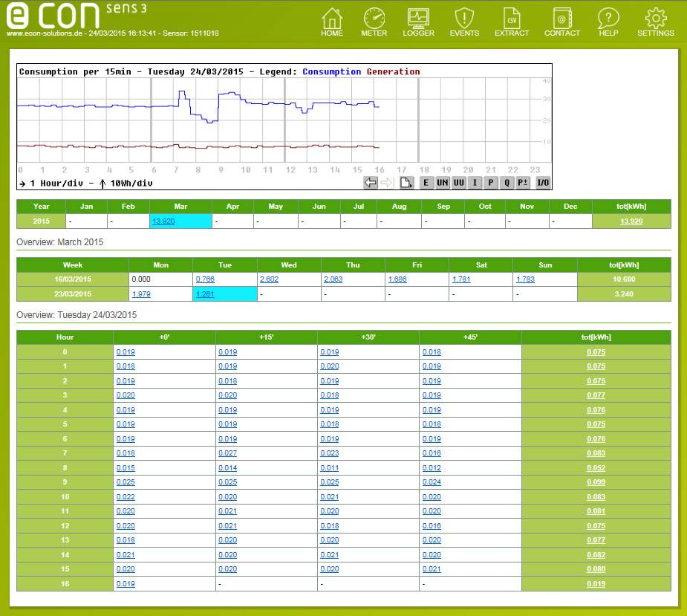This screenshot has height=616, width=687.
Task: Select the UN chart mode button
Action: pos(443,183)
